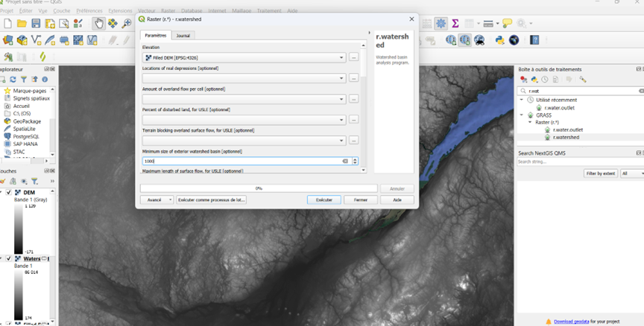Click the minimum watershed basin size stepper arrows
Viewport: 644px width, 326px height.
click(355, 161)
